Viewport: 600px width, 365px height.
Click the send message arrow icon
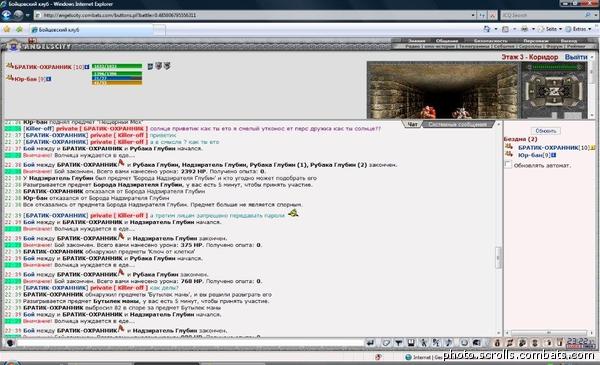point(370,343)
